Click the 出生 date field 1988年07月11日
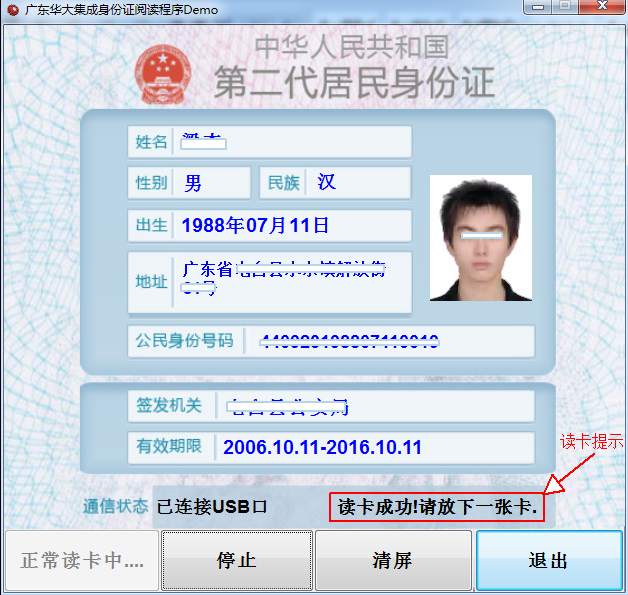The width and height of the screenshot is (628, 595). (x=291, y=225)
